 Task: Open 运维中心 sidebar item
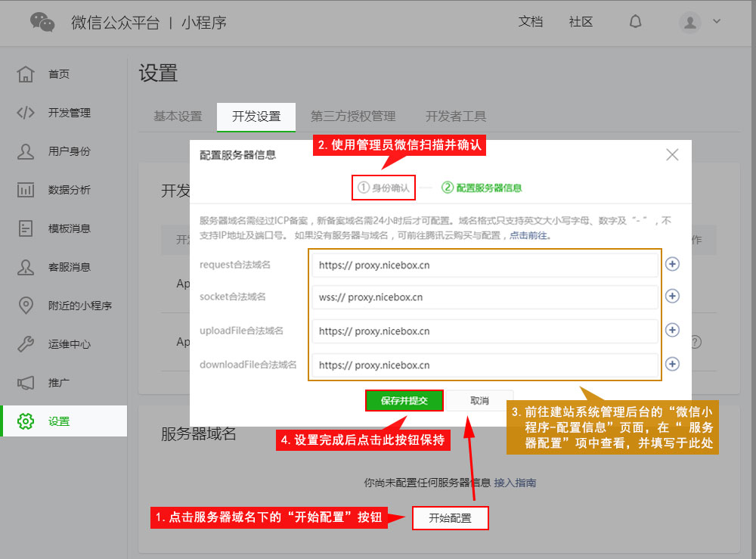coord(69,344)
